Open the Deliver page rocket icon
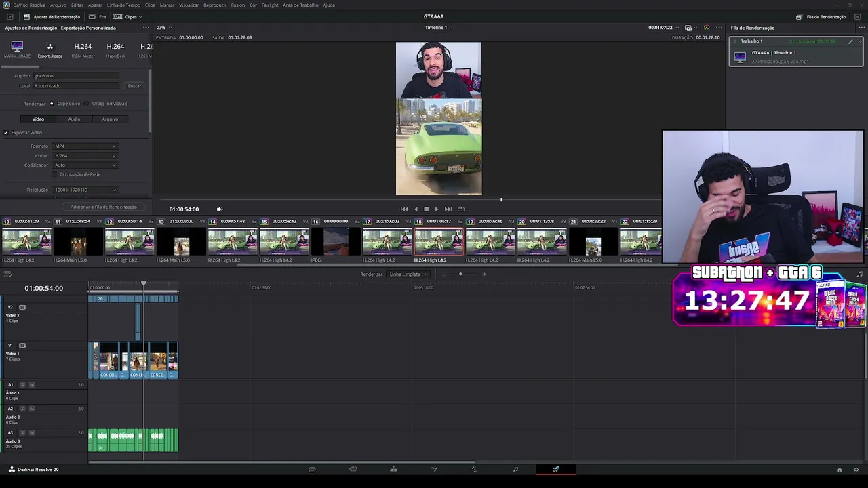 pos(556,469)
